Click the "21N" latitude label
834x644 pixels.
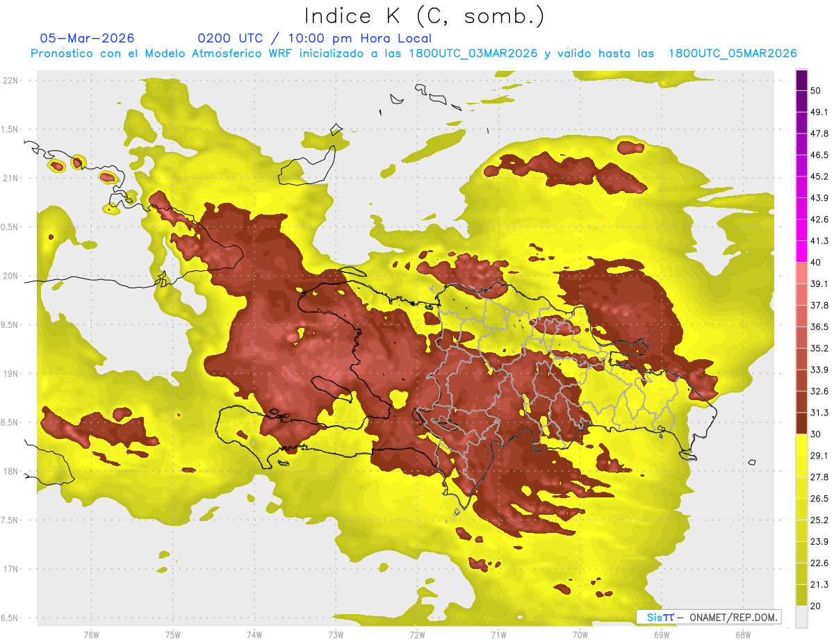pos(10,178)
